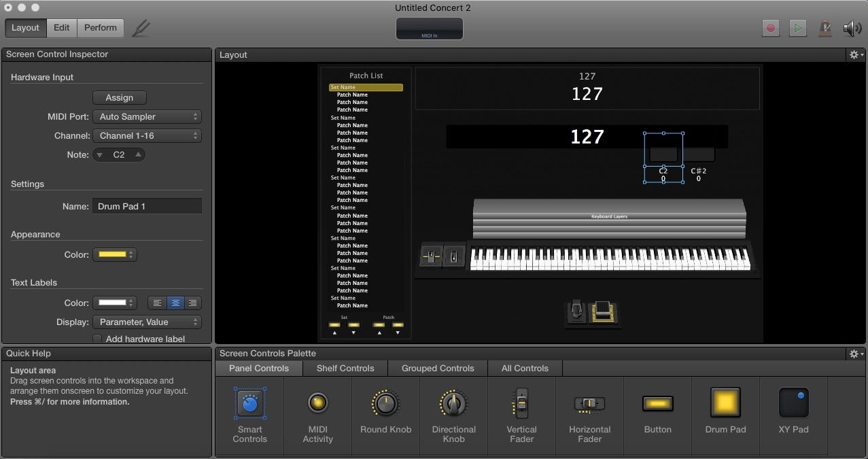Set text label alignment to right

pos(193,303)
